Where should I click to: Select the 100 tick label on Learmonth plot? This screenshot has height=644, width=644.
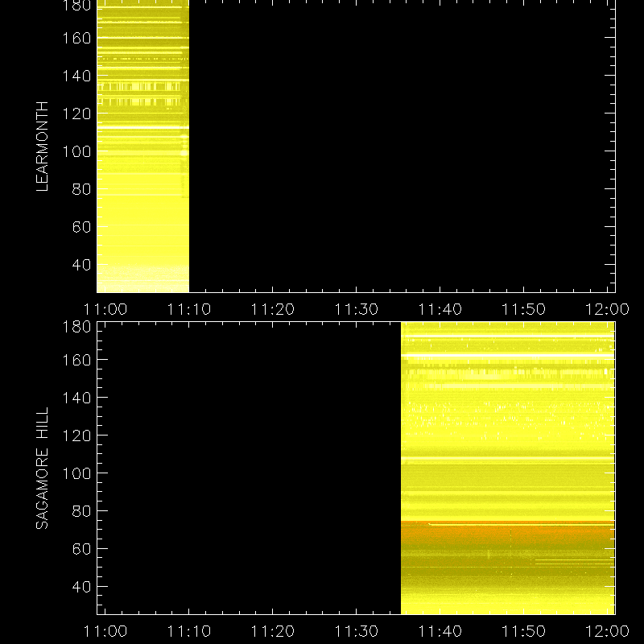(76, 151)
